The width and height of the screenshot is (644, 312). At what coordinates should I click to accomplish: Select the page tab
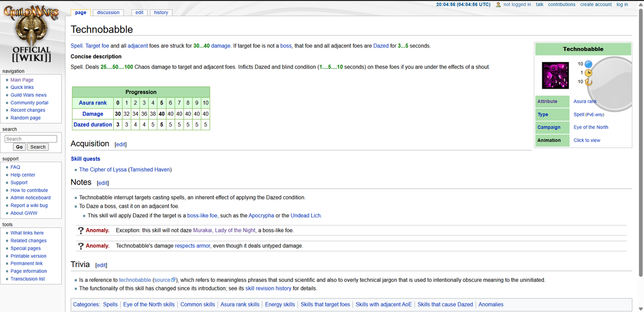80,13
